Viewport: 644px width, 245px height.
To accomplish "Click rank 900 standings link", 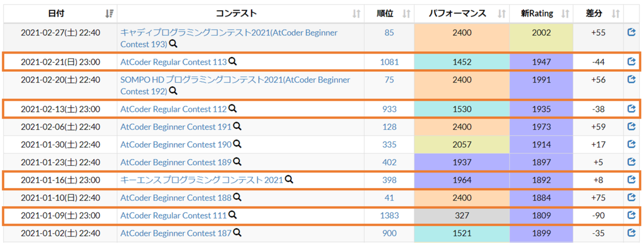I will point(389,233).
